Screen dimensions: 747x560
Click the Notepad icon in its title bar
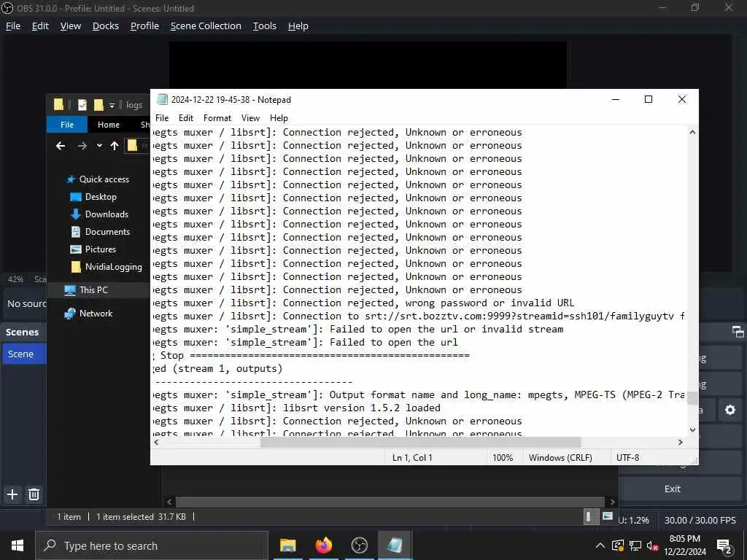point(163,99)
